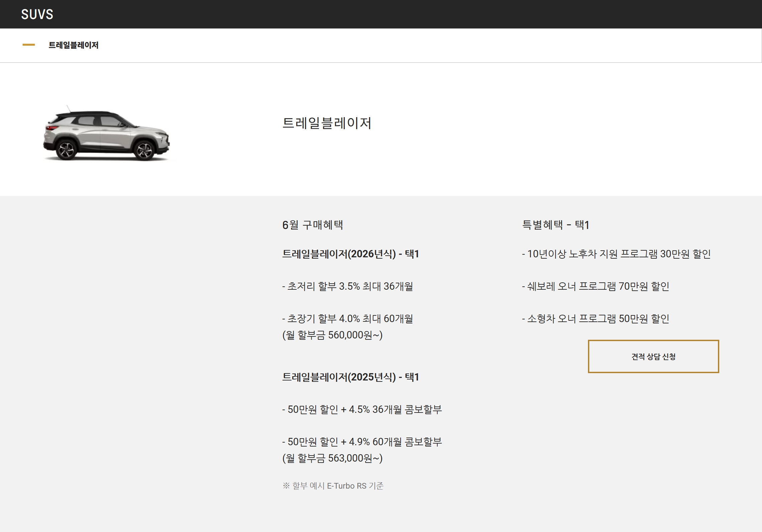Select 트레일블레이저(2026년식) - 택1 subheading
This screenshot has width=762, height=532.
pyautogui.click(x=350, y=254)
